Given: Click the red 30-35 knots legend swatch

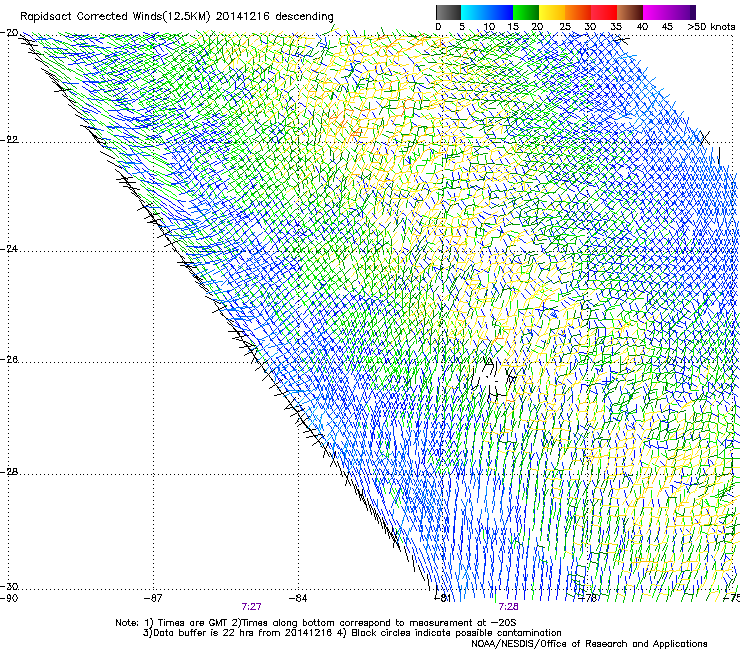Looking at the screenshot, I should click(x=604, y=12).
